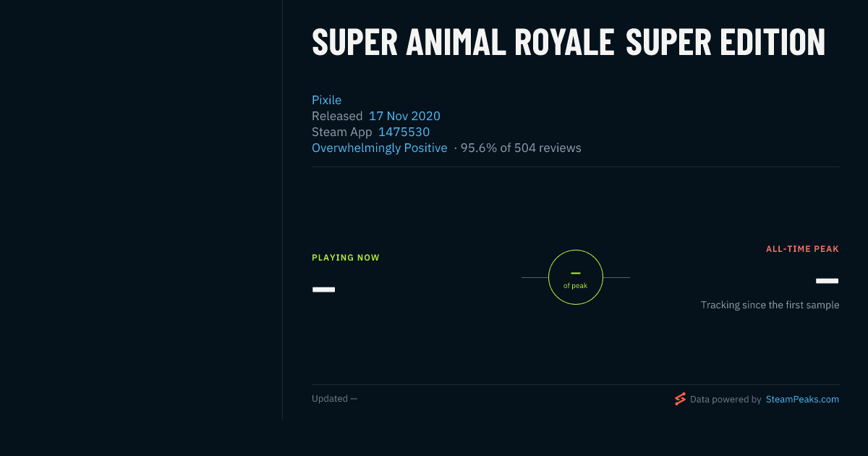Open the SteamPeaks.com link
The width and height of the screenshot is (868, 456).
coord(802,399)
